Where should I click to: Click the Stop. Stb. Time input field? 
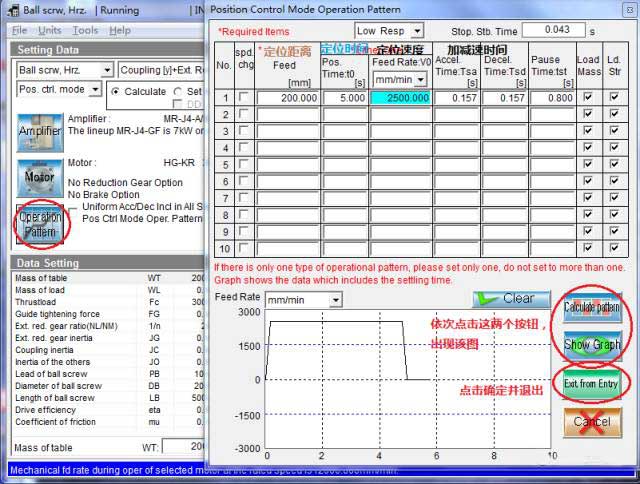[553, 31]
